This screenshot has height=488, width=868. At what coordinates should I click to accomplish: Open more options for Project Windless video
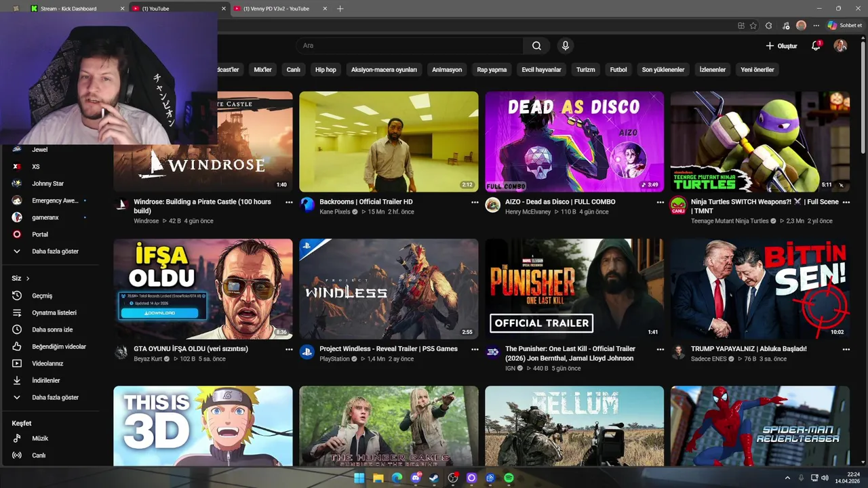click(x=475, y=349)
